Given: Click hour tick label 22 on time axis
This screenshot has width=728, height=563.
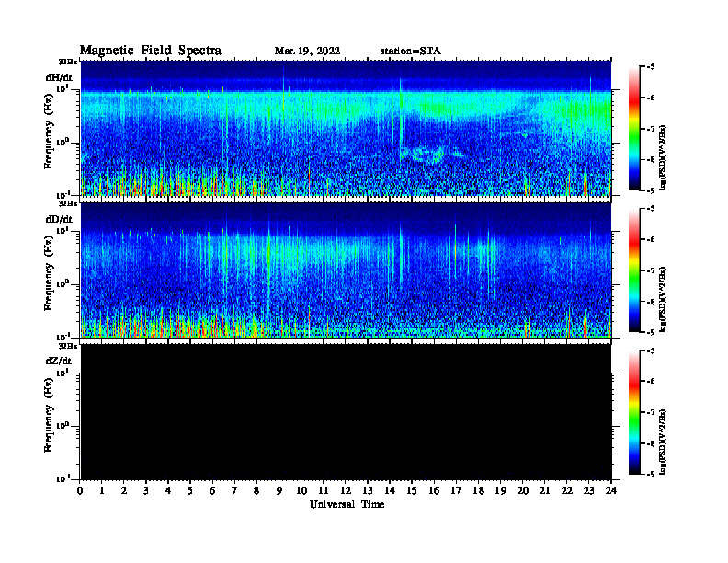Looking at the screenshot, I should point(567,491).
